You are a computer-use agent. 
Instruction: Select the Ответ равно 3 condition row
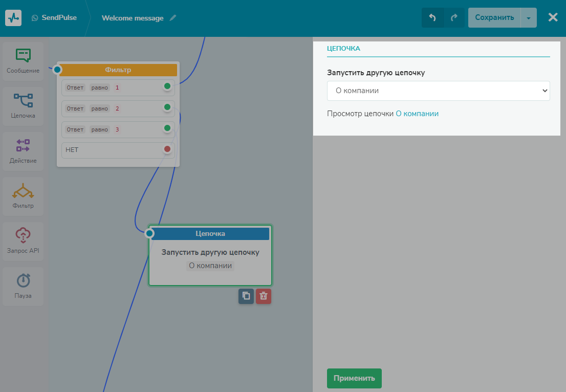click(x=118, y=129)
